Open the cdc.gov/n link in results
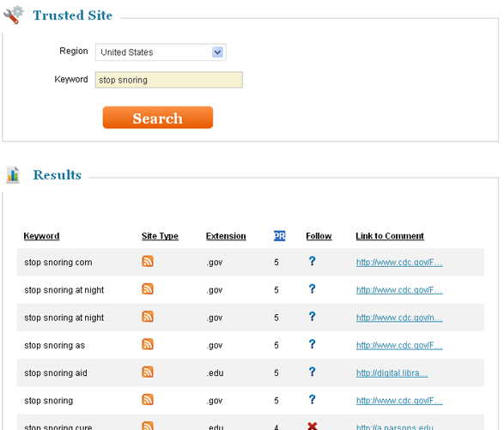The width and height of the screenshot is (504, 430). [399, 318]
